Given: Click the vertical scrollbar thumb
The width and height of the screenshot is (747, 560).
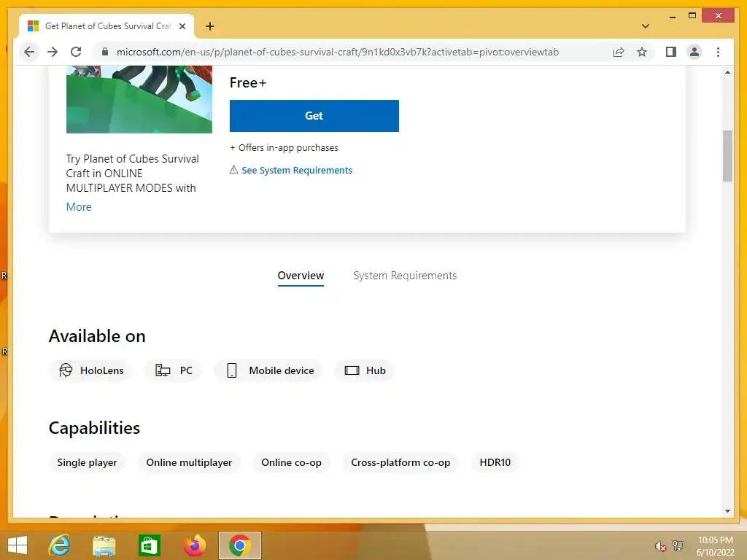Looking at the screenshot, I should [727, 156].
